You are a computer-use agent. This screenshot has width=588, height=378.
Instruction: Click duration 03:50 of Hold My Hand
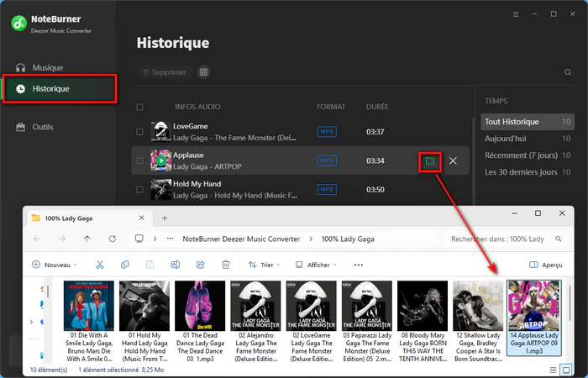(x=375, y=189)
